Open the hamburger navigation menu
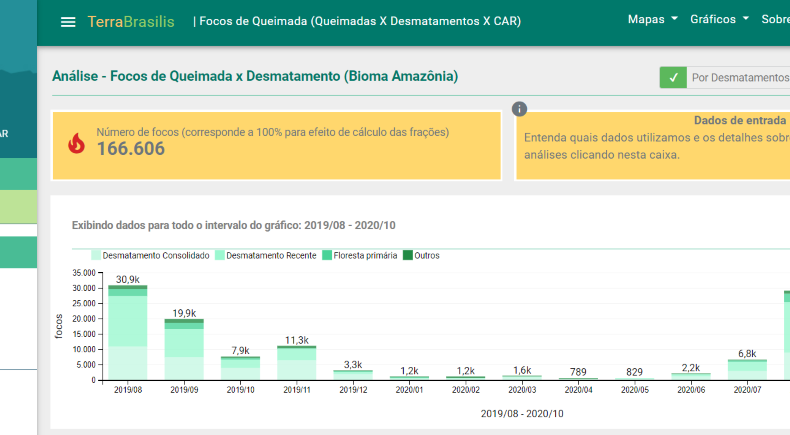This screenshot has height=435, width=790. [x=68, y=22]
